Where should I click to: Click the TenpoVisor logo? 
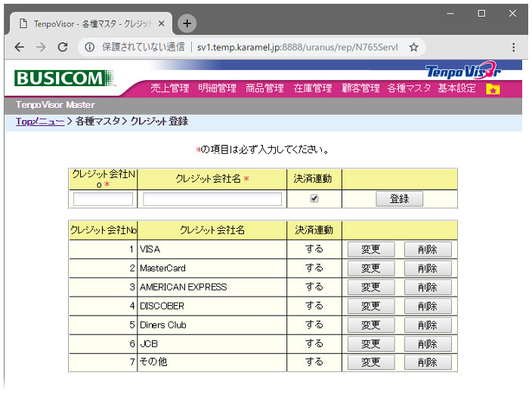tap(463, 71)
